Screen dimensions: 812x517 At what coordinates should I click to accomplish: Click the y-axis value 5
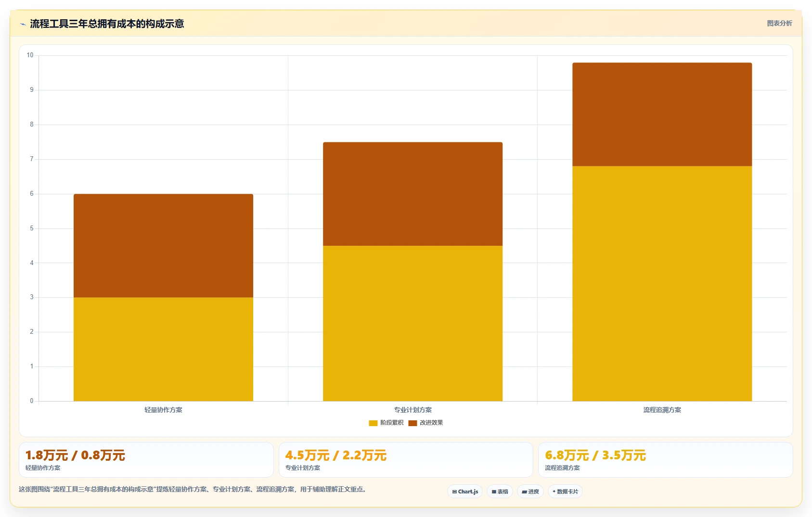tap(32, 228)
